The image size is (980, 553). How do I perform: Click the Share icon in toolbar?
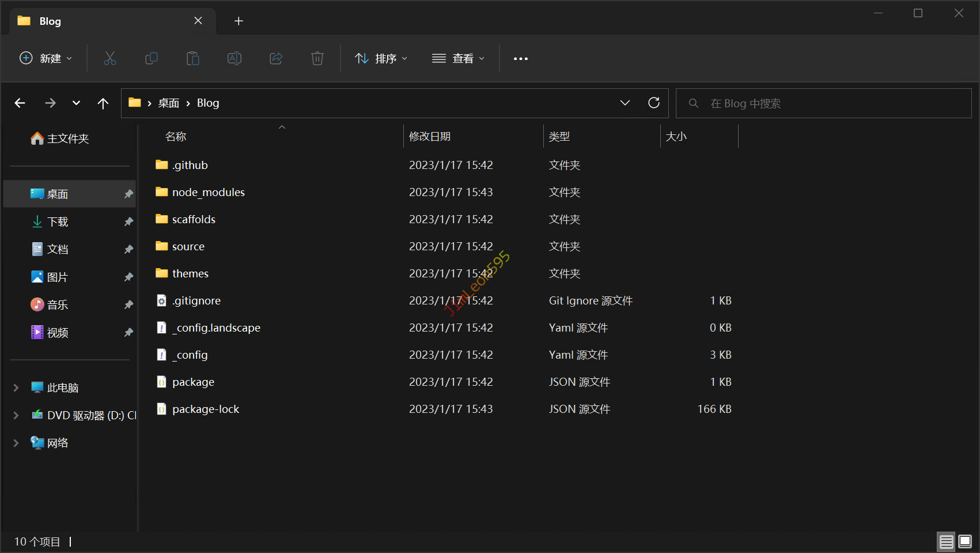tap(276, 58)
